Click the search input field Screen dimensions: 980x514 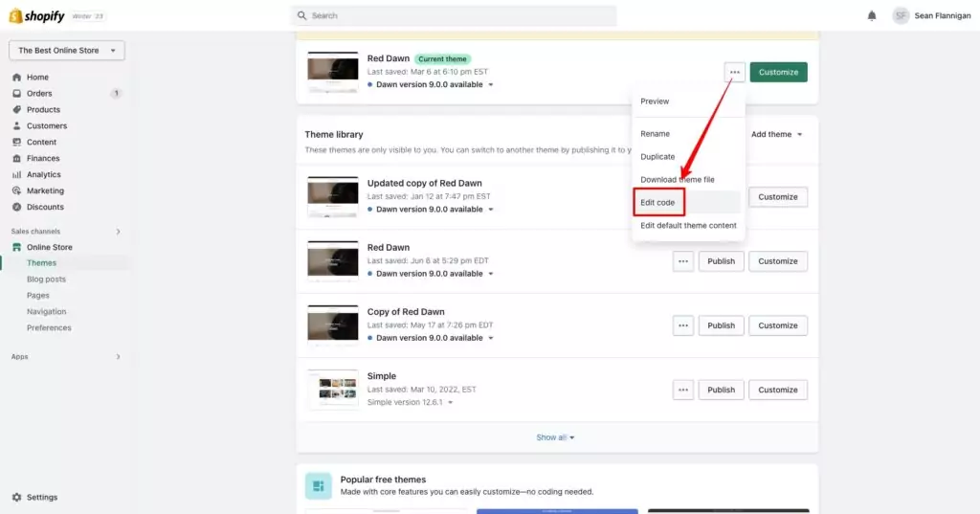coord(454,15)
